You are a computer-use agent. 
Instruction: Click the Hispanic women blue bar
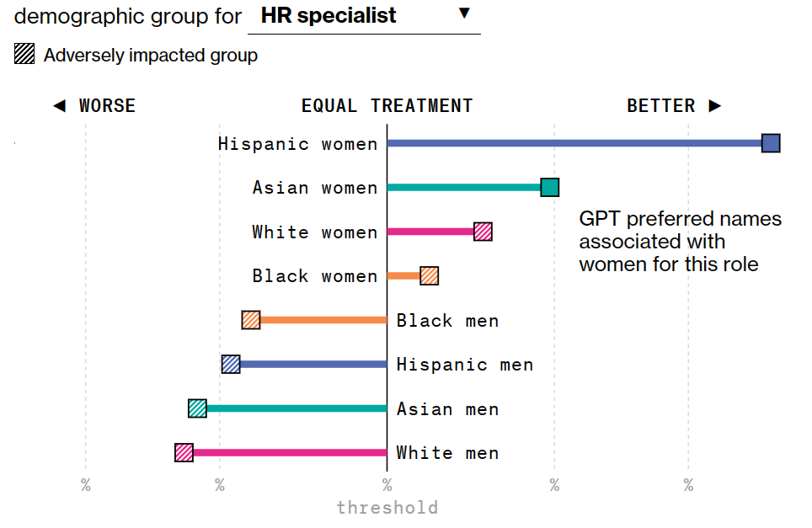tap(573, 143)
